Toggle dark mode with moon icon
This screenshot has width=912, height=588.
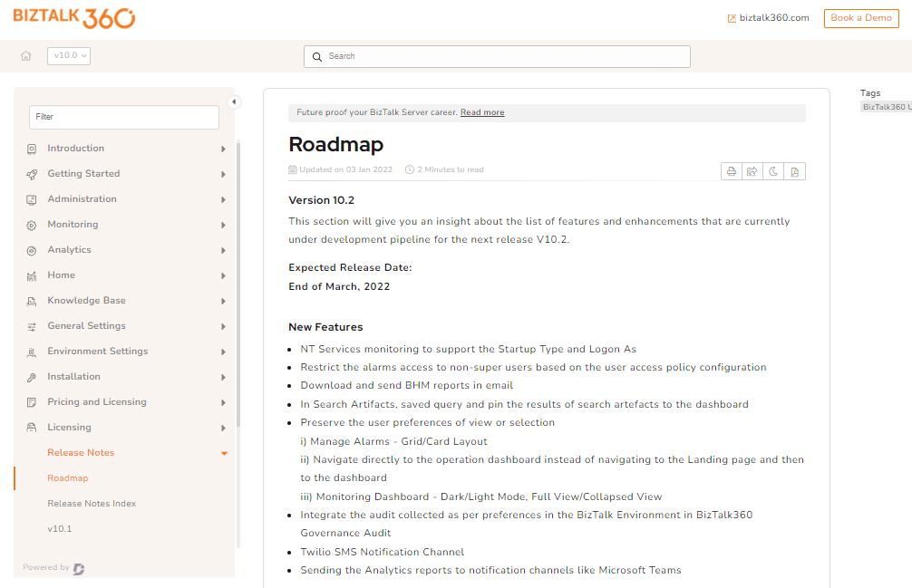(773, 171)
